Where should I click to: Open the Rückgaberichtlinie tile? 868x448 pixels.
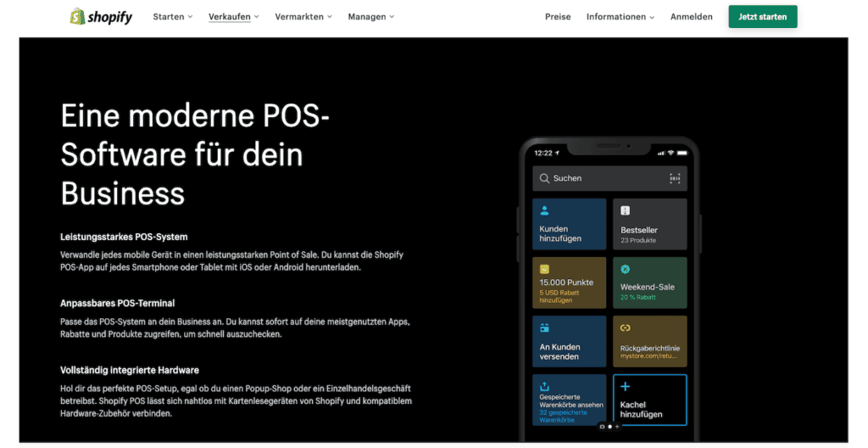[650, 342]
